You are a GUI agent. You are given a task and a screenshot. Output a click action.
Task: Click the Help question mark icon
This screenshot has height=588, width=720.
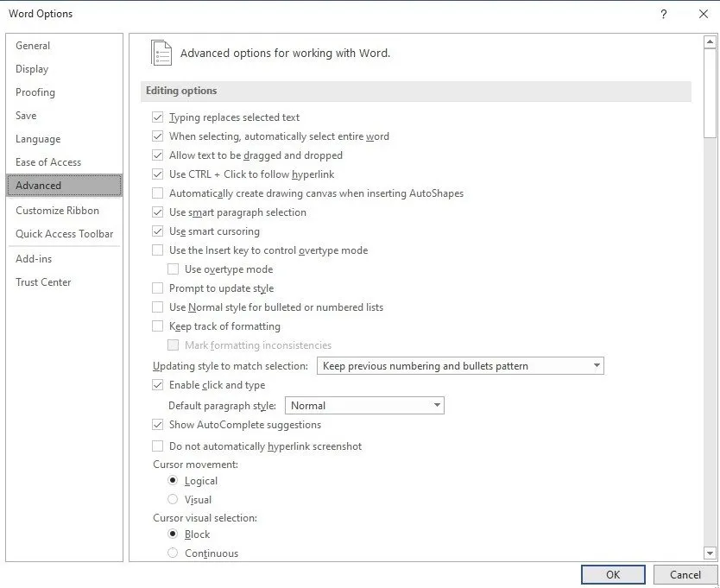point(663,14)
